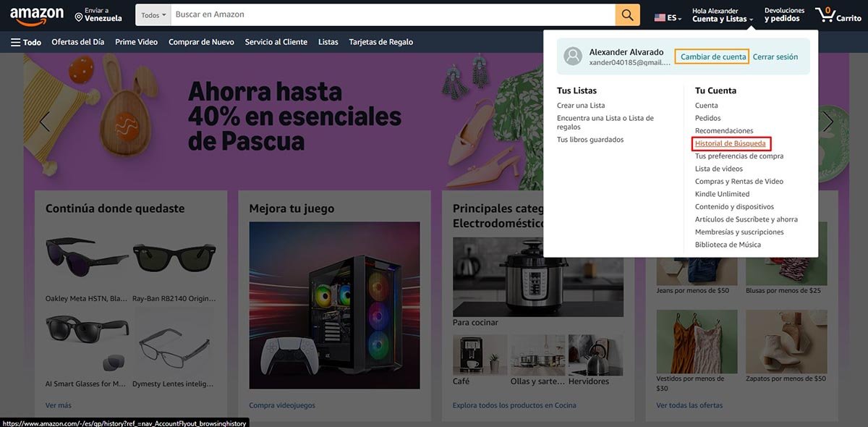Open the Amazon home logo
The image size is (868, 427).
click(x=36, y=14)
